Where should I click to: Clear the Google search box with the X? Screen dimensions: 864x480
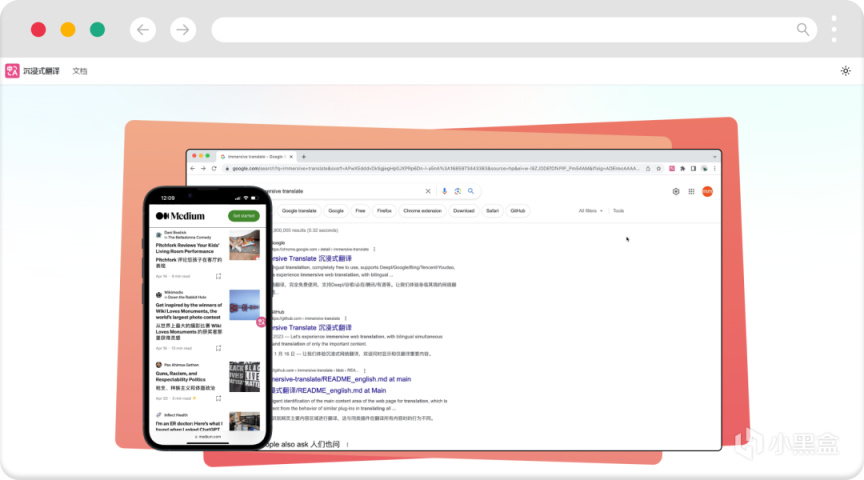click(x=428, y=191)
